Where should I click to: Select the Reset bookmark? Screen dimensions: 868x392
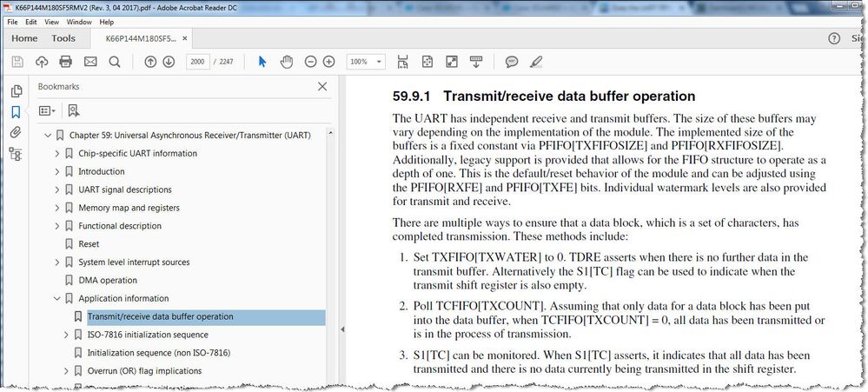click(x=89, y=244)
